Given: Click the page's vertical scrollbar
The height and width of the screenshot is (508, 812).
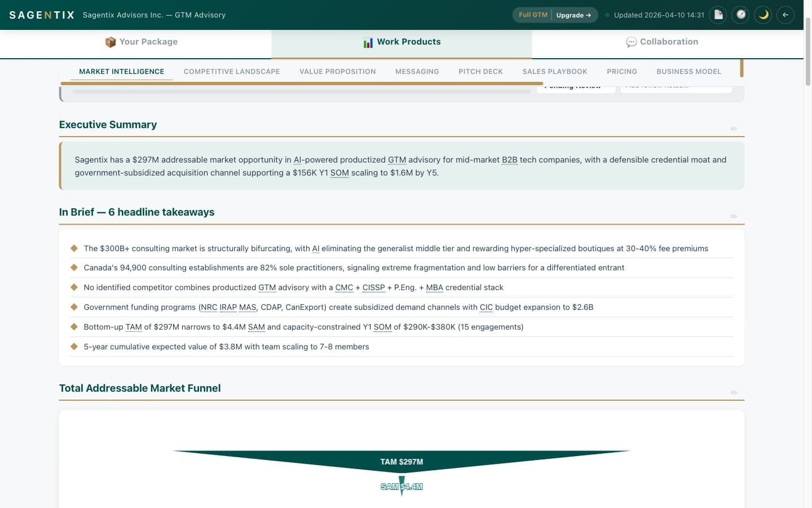Looking at the screenshot, I should point(807,51).
